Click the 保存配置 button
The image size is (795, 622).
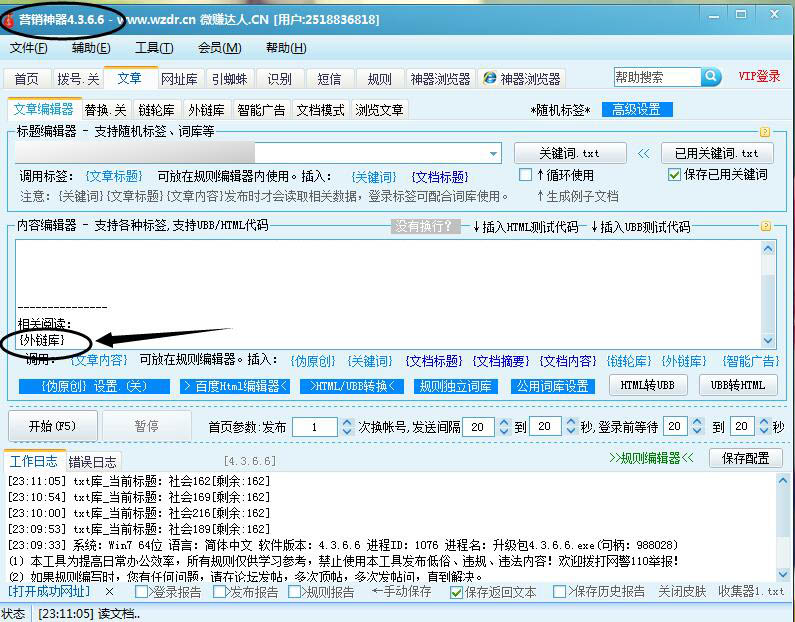click(745, 458)
